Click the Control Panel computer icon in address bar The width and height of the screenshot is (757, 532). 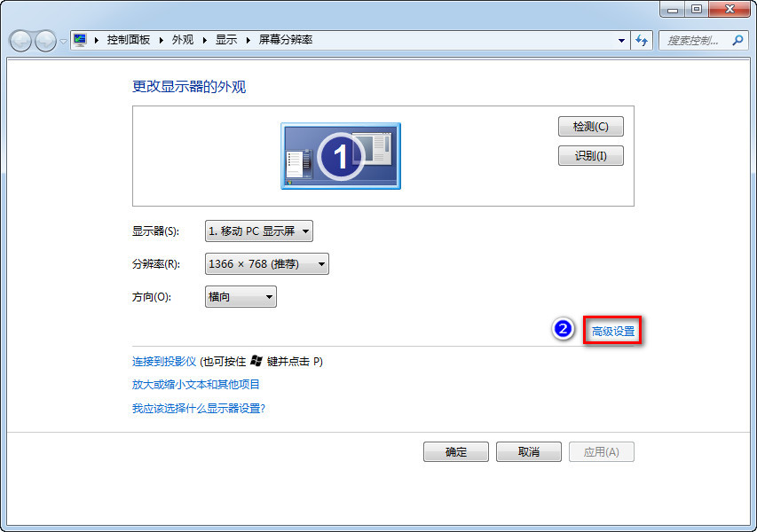pos(80,40)
